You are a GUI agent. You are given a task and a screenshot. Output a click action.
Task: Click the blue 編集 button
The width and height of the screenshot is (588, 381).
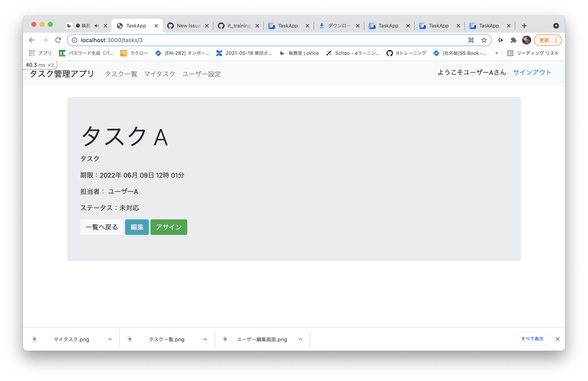137,227
